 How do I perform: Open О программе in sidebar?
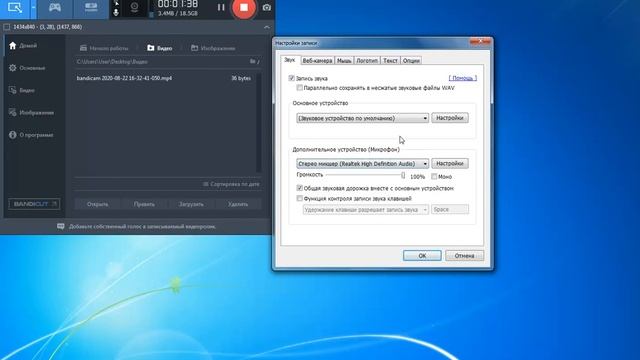pos(31,135)
